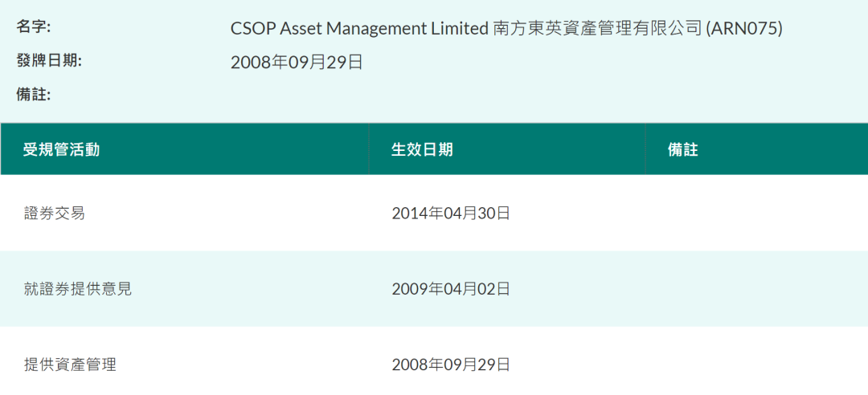Viewport: 868px width, 395px height.
Task: Click the 備註 label above the table
Action: (x=33, y=95)
